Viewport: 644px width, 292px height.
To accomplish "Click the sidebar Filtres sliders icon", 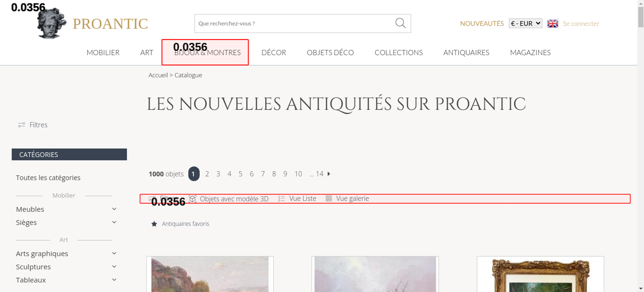I will pos(22,125).
